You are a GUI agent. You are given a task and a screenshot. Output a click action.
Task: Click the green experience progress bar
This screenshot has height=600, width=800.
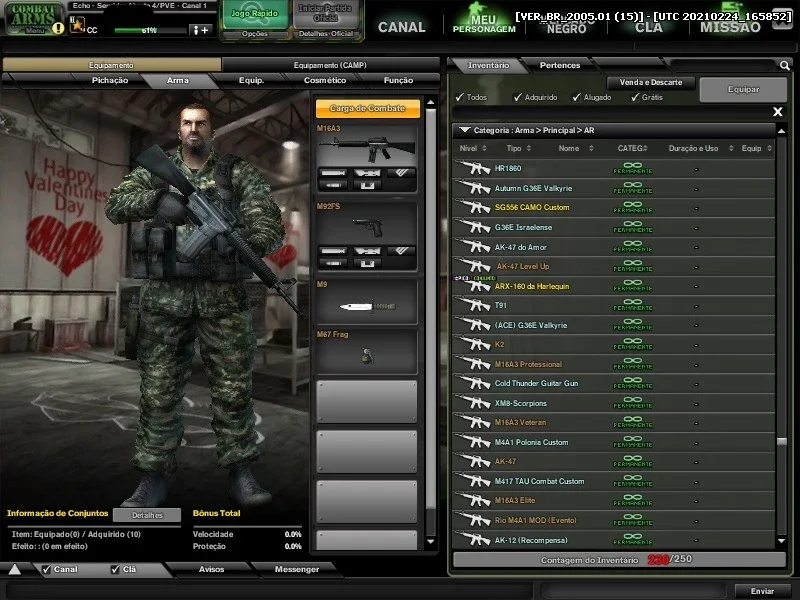pyautogui.click(x=150, y=30)
